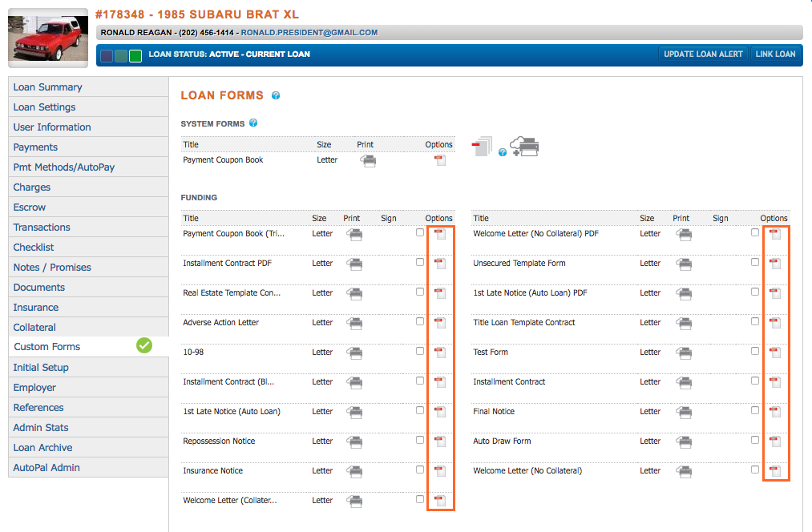This screenshot has width=812, height=532.
Task: Print the Repossession Notice
Action: 355,442
